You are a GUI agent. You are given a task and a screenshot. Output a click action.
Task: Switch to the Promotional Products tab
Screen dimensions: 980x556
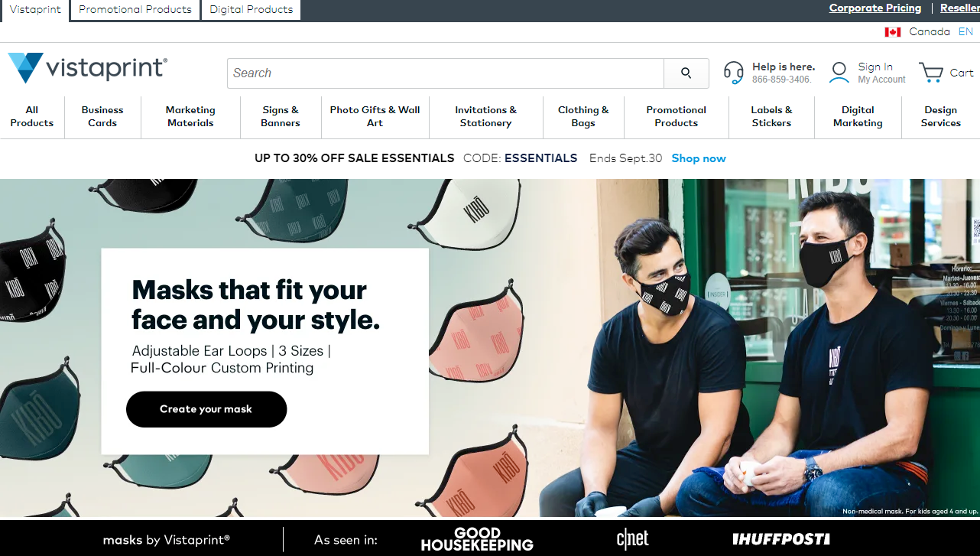tap(135, 10)
